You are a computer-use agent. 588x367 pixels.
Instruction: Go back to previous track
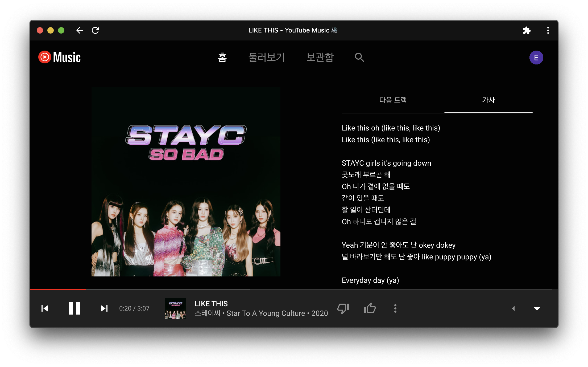[x=45, y=308]
